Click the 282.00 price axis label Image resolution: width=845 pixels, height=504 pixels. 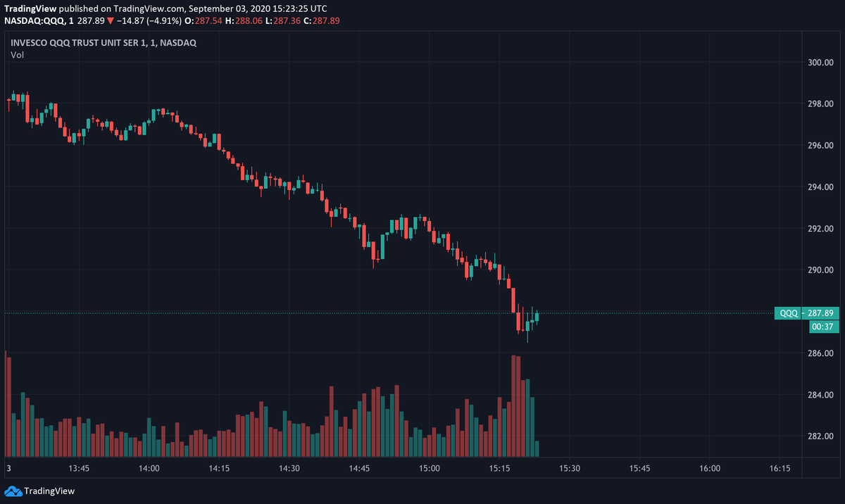point(821,436)
